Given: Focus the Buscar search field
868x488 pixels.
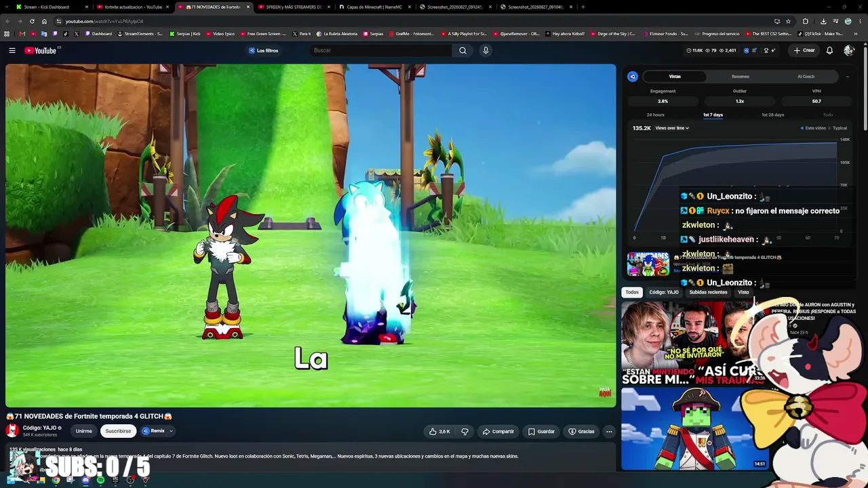Looking at the screenshot, I should point(382,50).
